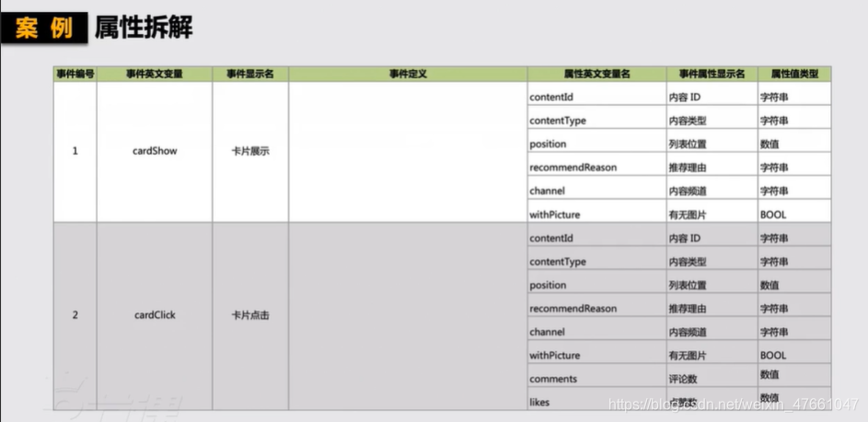Screen dimensions: 868x422
Task: Click the 事件属性显示名 column header
Action: pyautogui.click(x=712, y=75)
